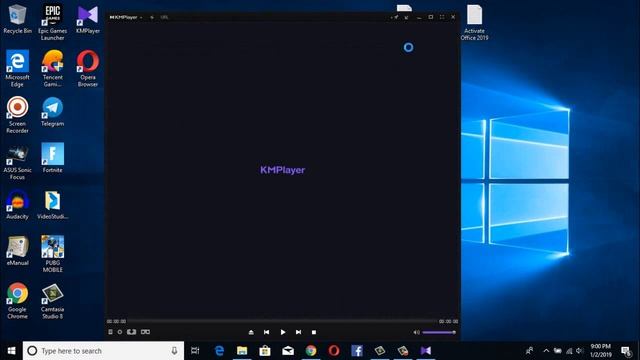Select the VideoStudio desktop icon
The height and width of the screenshot is (360, 640).
53,204
